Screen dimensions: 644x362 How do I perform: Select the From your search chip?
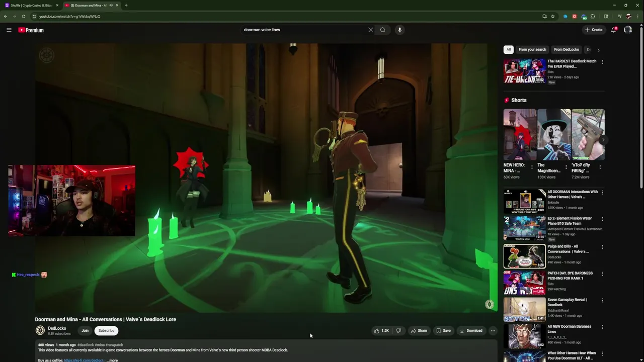532,49
